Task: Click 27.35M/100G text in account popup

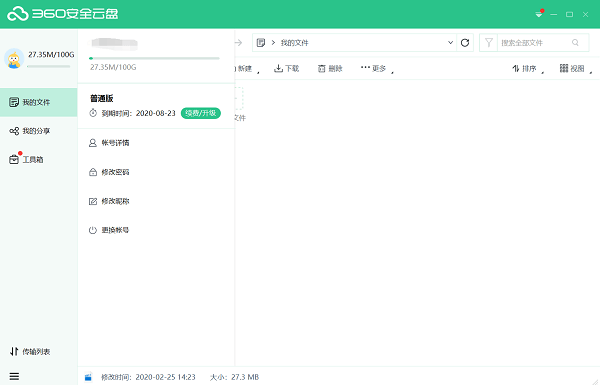Action: pos(113,67)
